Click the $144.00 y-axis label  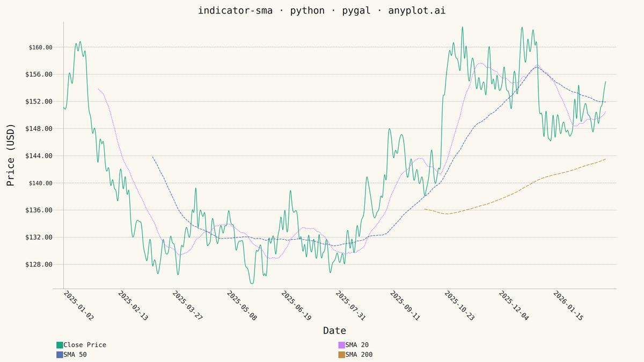39,156
